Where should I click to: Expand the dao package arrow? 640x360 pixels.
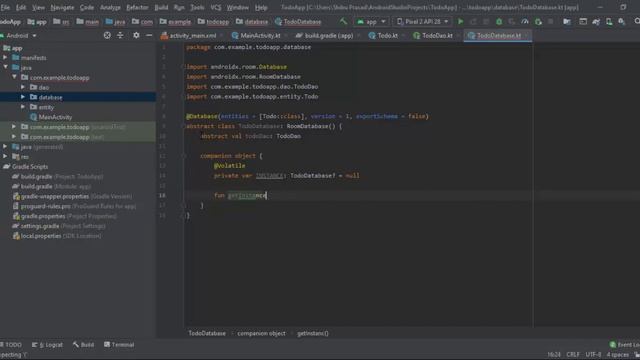click(x=23, y=87)
